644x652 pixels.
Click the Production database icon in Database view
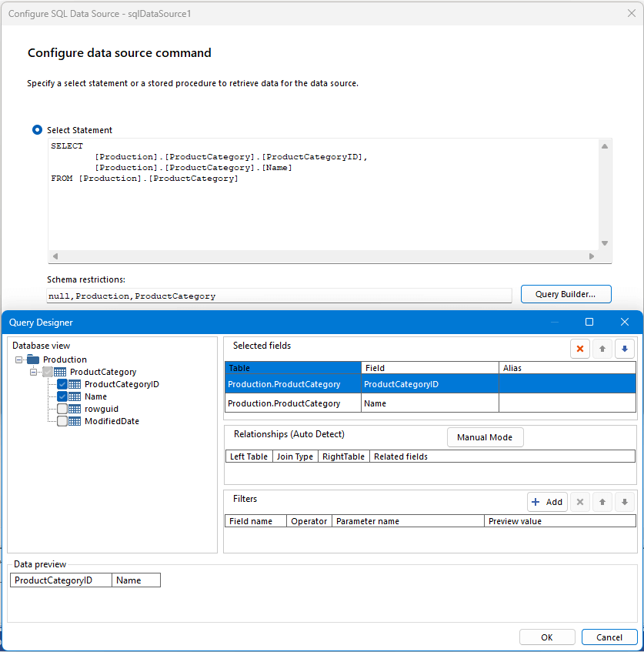32,359
